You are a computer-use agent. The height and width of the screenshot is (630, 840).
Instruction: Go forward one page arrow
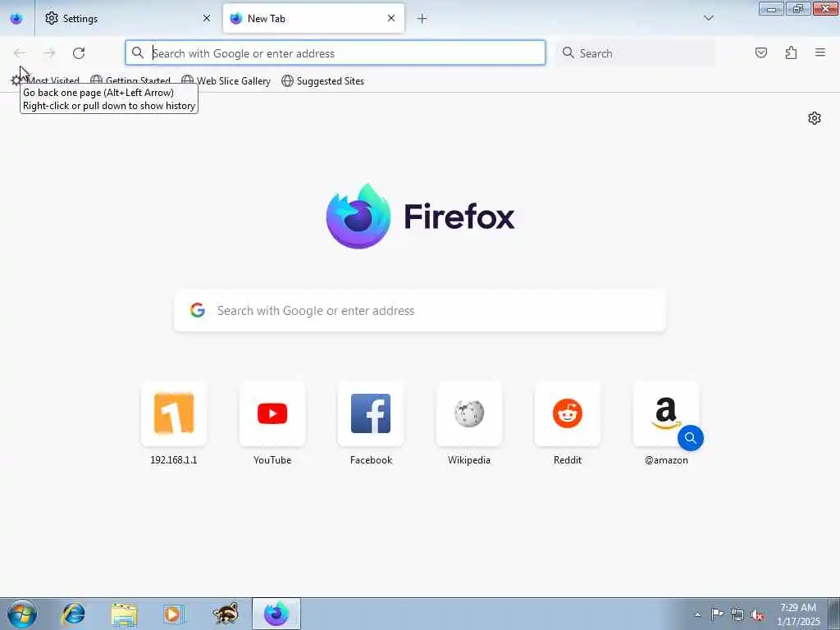point(49,53)
